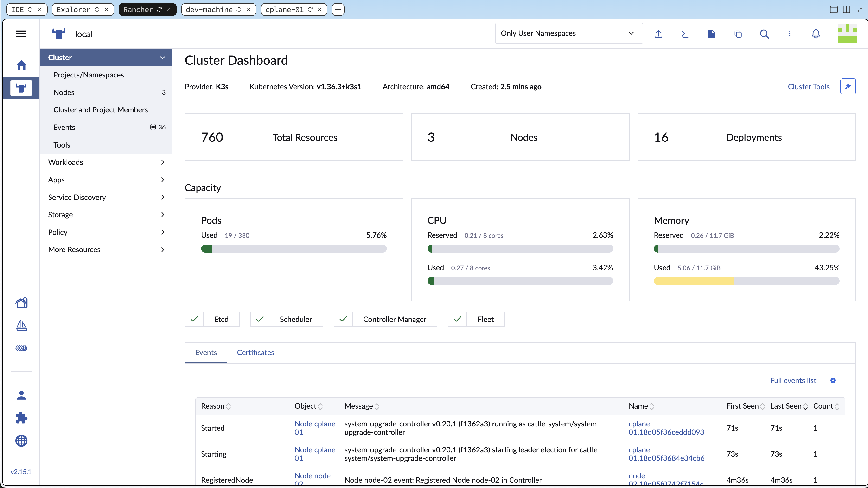Open the Cluster Tools link
This screenshot has height=488, width=868.
coord(808,87)
